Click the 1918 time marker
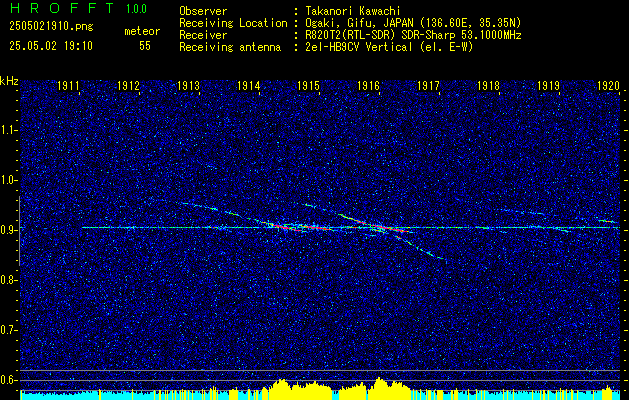 pos(489,85)
